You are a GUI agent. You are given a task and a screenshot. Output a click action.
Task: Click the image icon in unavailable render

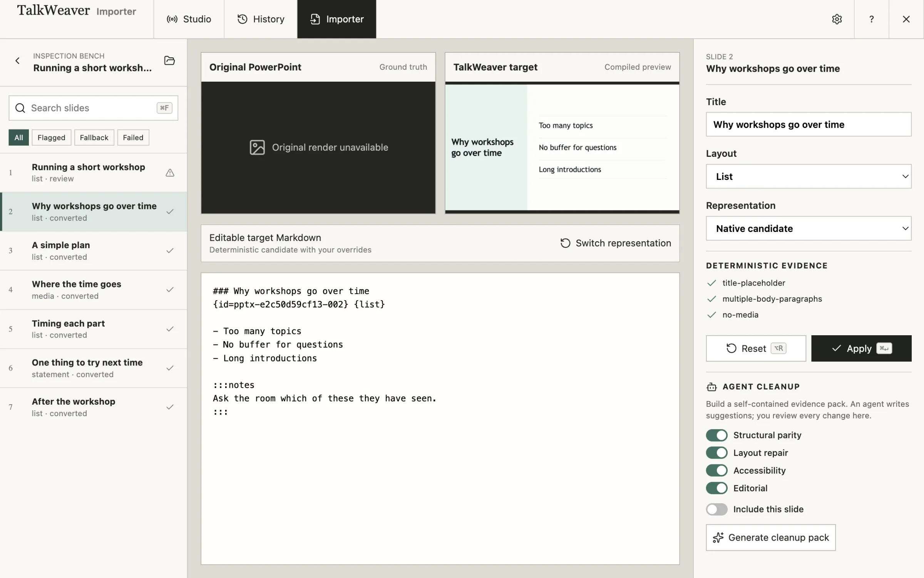257,147
